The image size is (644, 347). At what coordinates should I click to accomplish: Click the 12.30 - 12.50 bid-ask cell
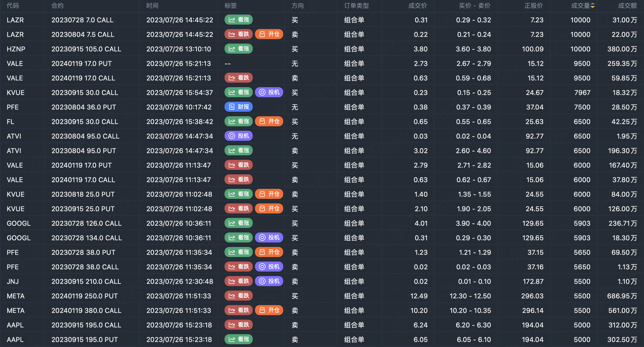[470, 296]
